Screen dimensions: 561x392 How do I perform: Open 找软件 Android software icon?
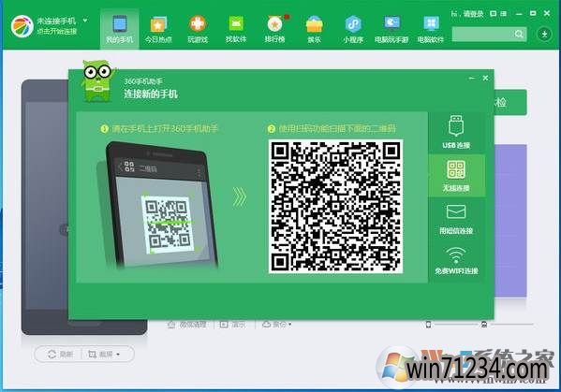click(x=236, y=29)
